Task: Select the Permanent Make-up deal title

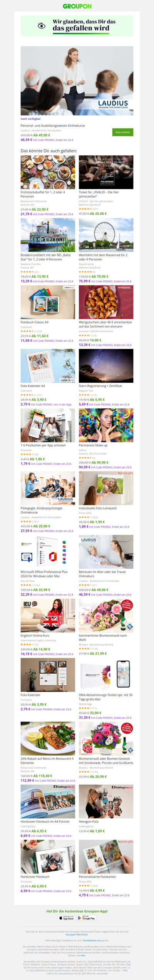Action: click(x=93, y=445)
